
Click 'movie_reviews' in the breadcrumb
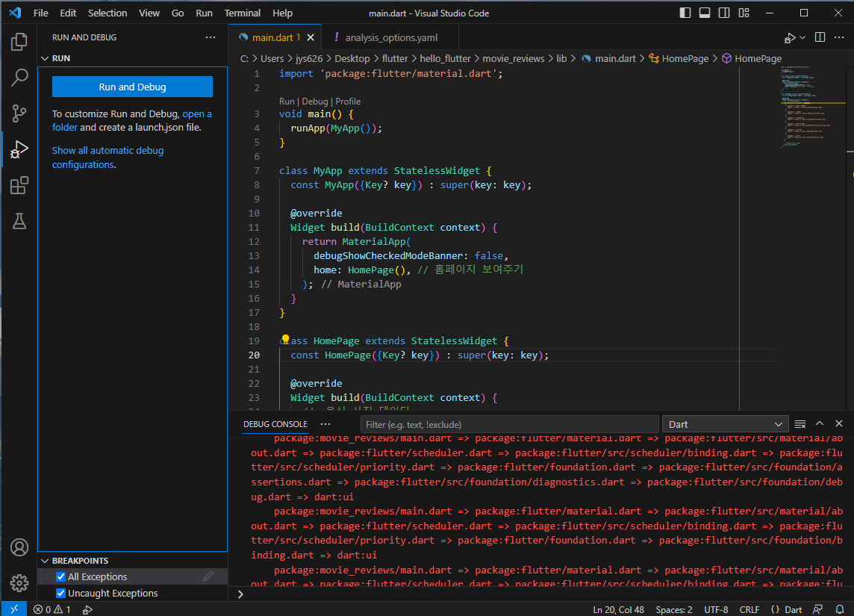pos(513,58)
